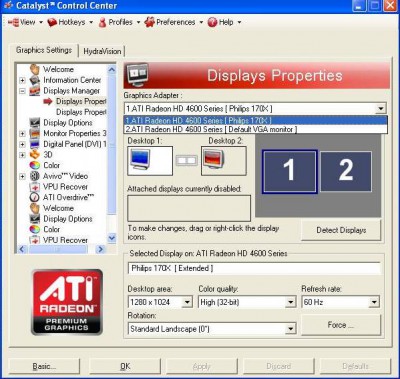Select ATI Overdrive icon in tree
400x379 pixels.
[35, 197]
